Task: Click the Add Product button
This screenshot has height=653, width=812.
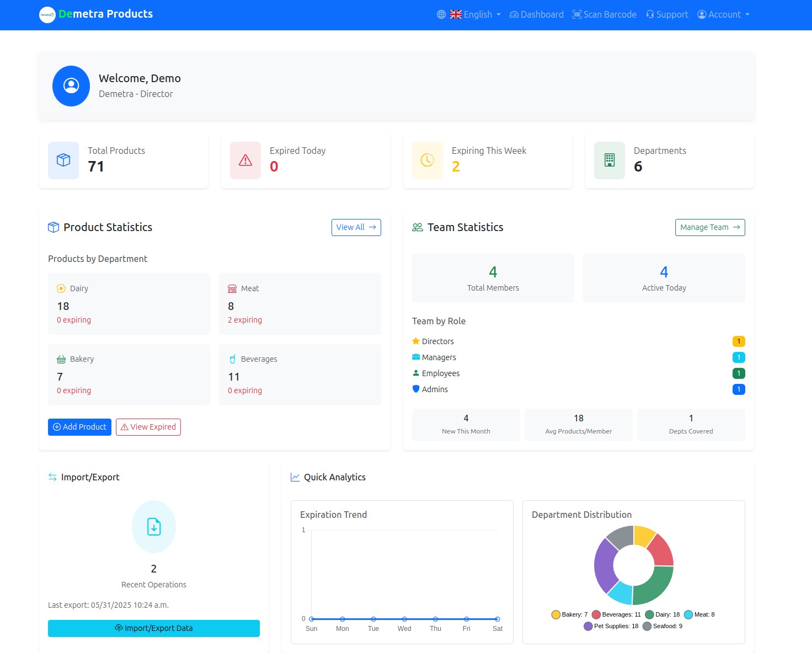Action: (x=79, y=427)
